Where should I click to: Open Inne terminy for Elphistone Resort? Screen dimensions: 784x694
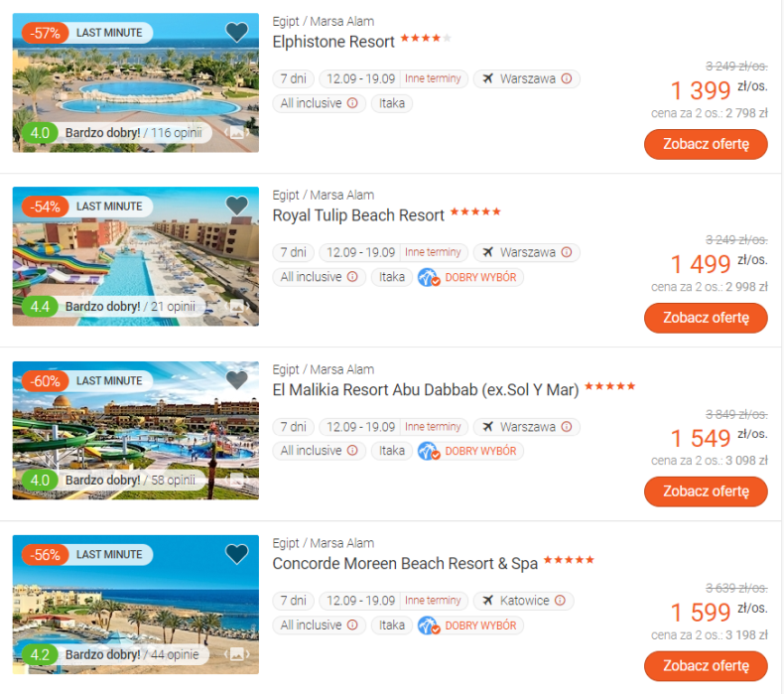click(433, 78)
